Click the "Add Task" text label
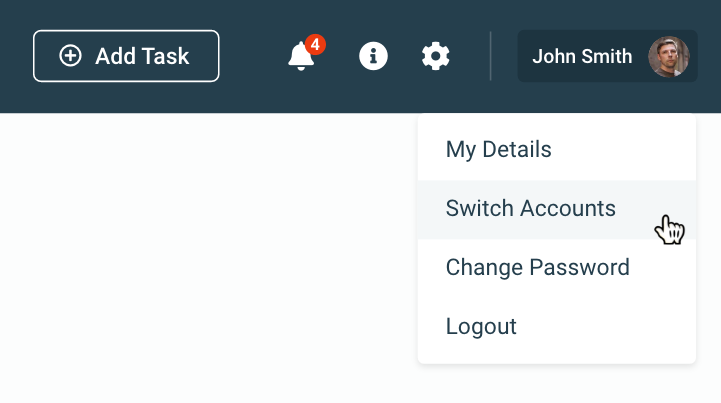This screenshot has height=403, width=721. click(x=142, y=56)
